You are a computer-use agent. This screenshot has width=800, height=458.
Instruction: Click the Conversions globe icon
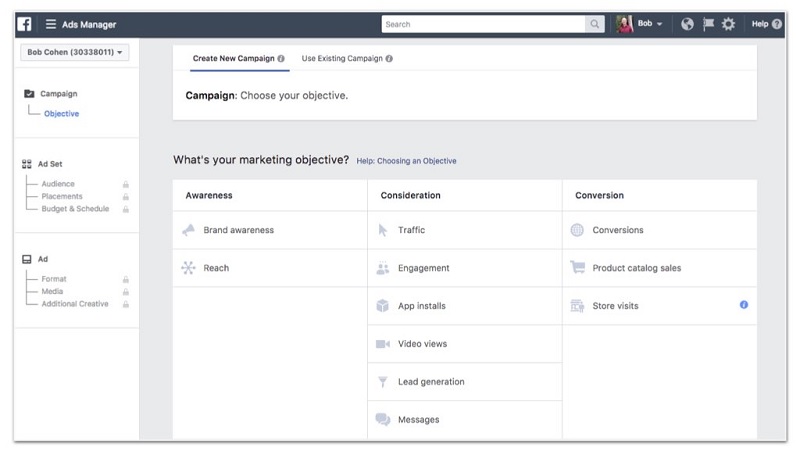point(577,230)
